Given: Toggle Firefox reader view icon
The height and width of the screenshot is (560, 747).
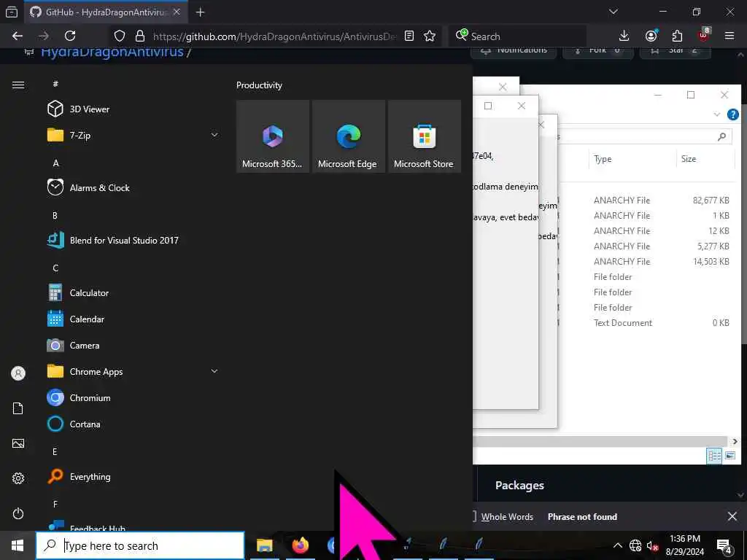Looking at the screenshot, I should pos(409,36).
